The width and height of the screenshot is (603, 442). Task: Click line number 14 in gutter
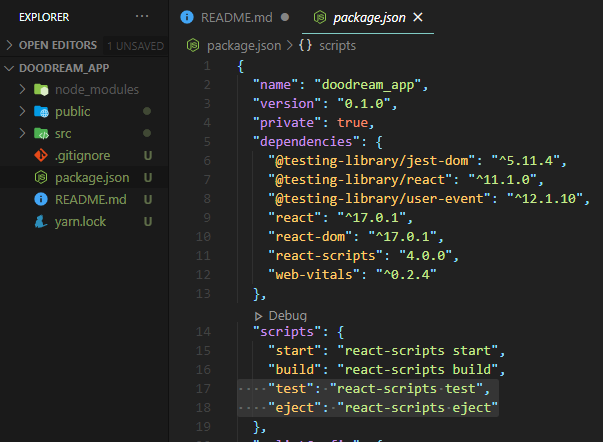(x=203, y=332)
